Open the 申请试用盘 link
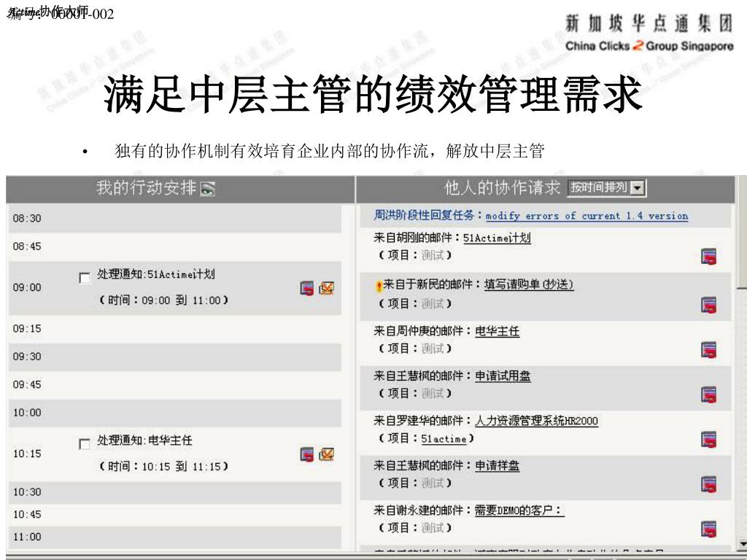The image size is (747, 560). point(503,376)
